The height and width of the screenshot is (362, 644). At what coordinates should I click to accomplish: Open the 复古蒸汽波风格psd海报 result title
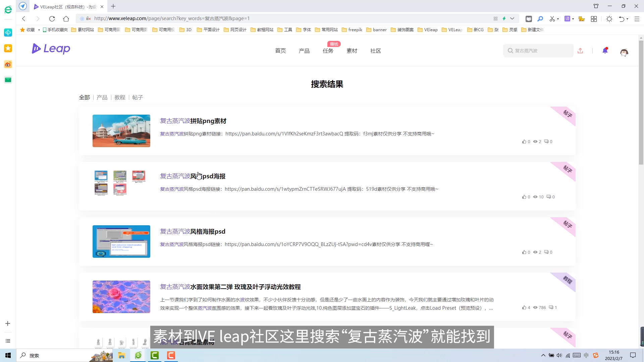[x=193, y=176]
